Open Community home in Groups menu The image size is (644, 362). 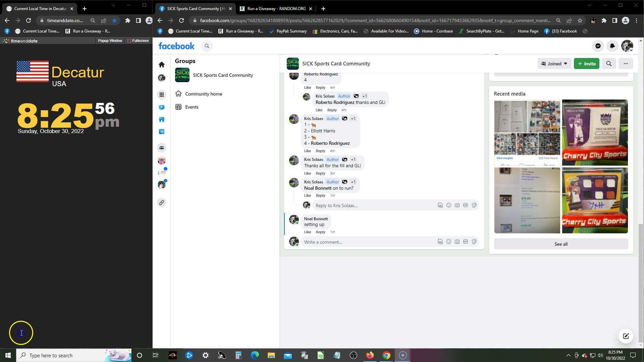203,94
